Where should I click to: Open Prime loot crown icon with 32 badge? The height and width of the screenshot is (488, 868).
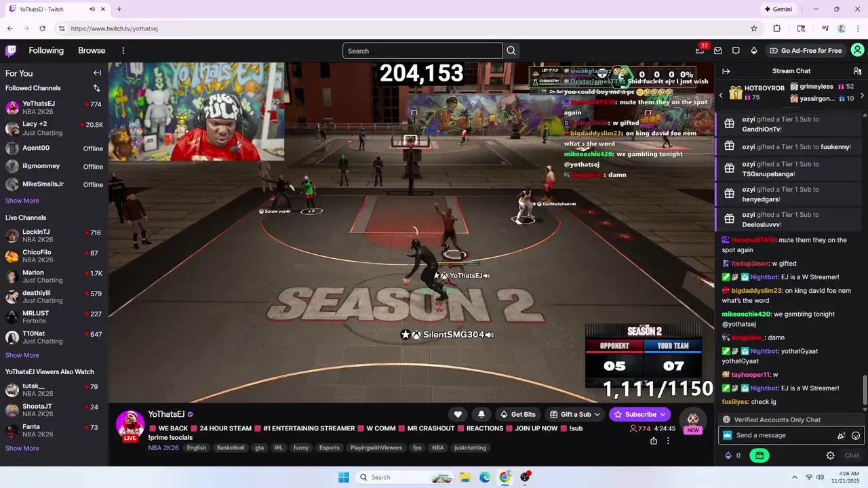tap(700, 50)
